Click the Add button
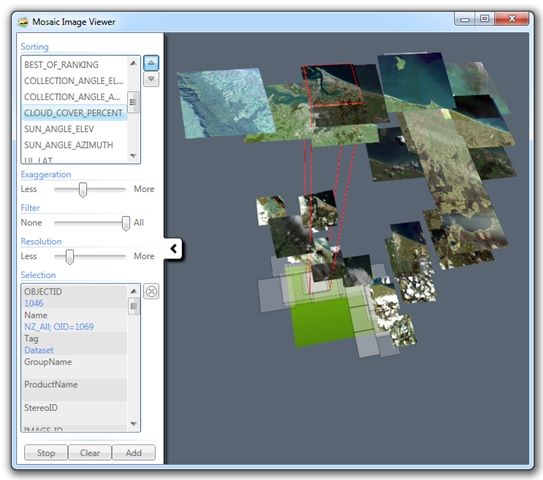Viewport: 543px width, 480px height. coord(134,453)
